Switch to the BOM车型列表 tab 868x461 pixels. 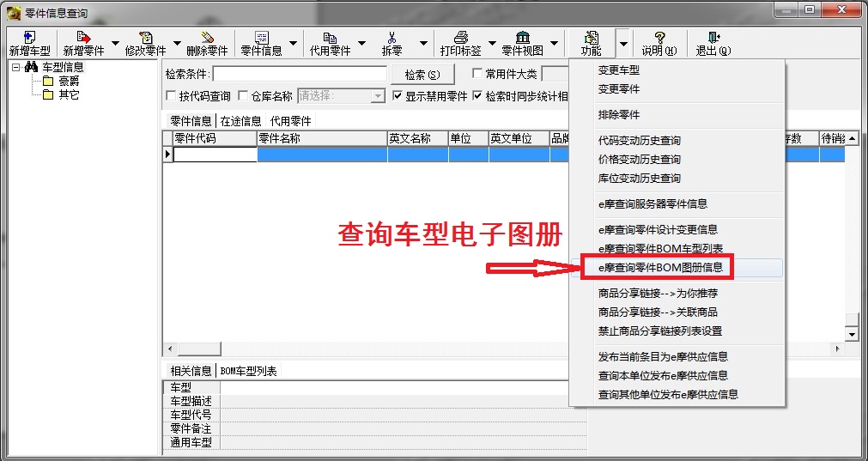click(249, 371)
